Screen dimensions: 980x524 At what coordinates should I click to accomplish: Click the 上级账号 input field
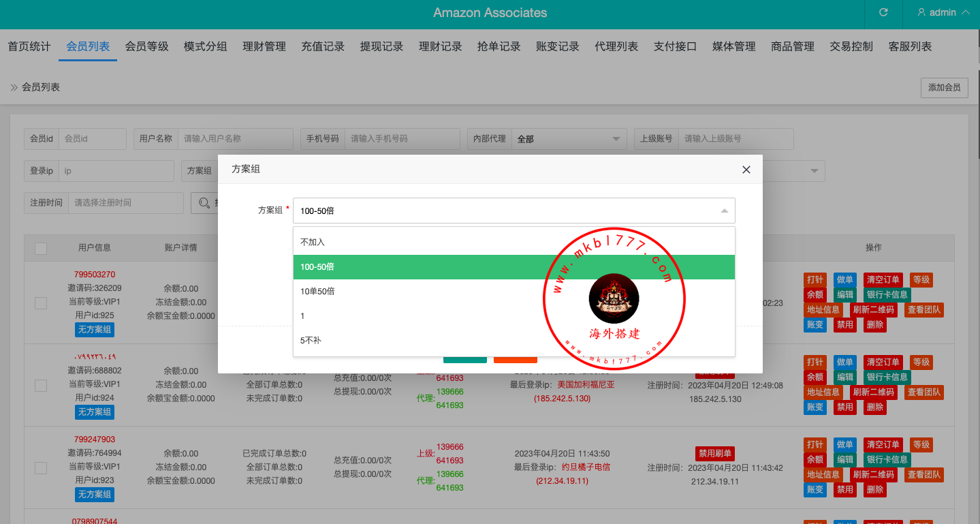tap(736, 138)
